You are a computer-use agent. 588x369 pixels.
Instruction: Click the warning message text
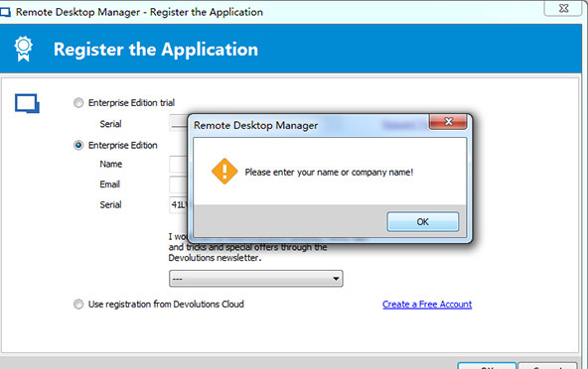point(329,173)
